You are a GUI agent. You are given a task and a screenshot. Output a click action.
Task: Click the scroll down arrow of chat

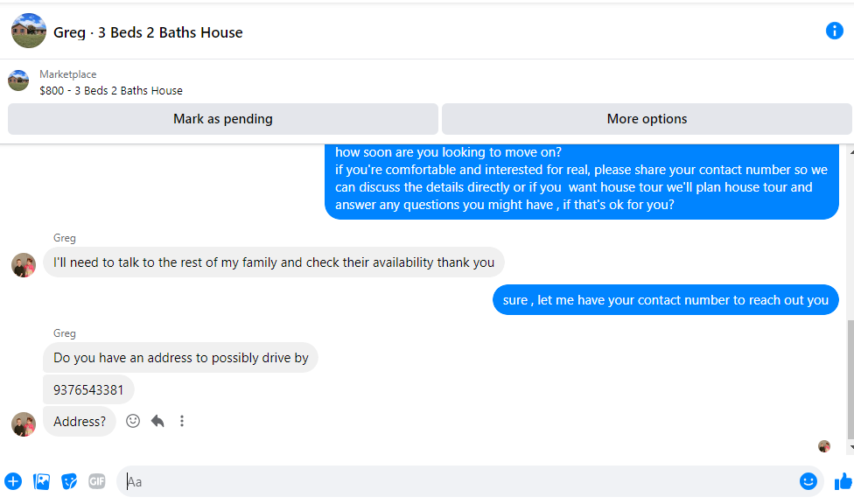point(851,447)
